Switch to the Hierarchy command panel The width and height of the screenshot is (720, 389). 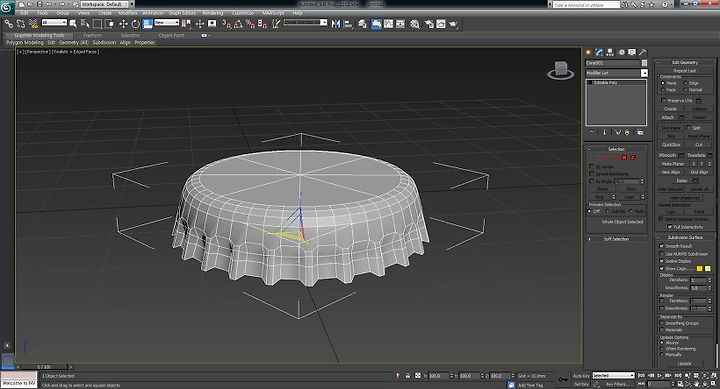pyautogui.click(x=610, y=52)
